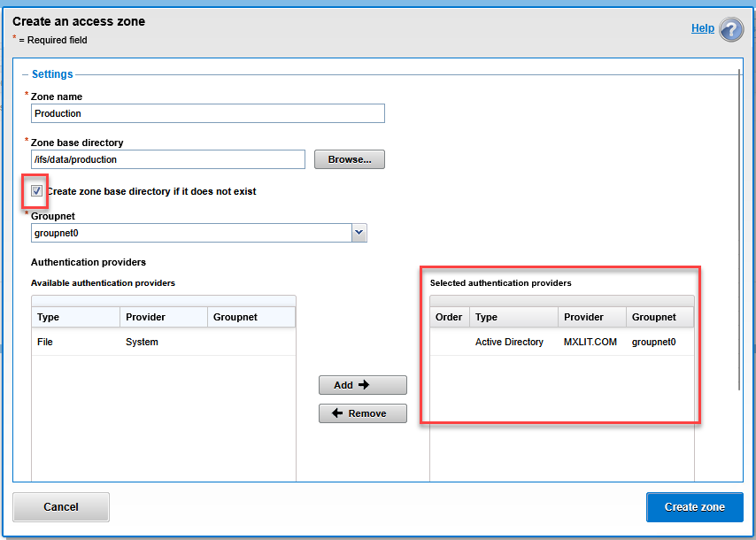Screen dimensions: 756x540
Task: Click Groupnet column header in selected providers
Action: [x=659, y=317]
